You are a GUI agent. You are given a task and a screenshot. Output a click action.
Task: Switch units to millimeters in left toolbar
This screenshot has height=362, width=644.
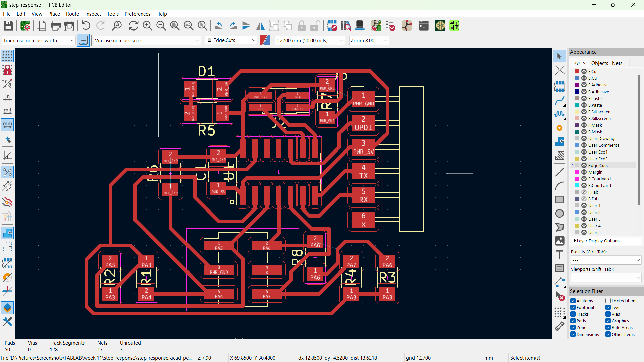point(7,125)
